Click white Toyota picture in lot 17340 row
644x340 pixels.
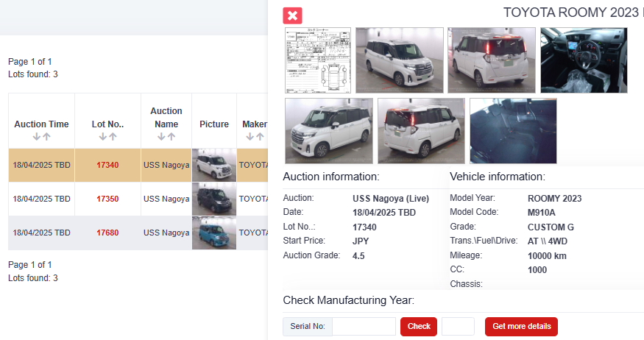(214, 165)
